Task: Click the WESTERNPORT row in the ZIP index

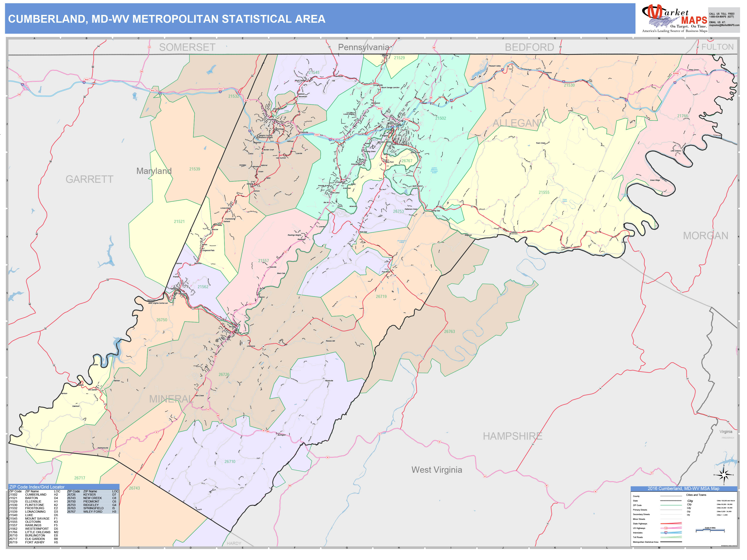Action: 34,529
